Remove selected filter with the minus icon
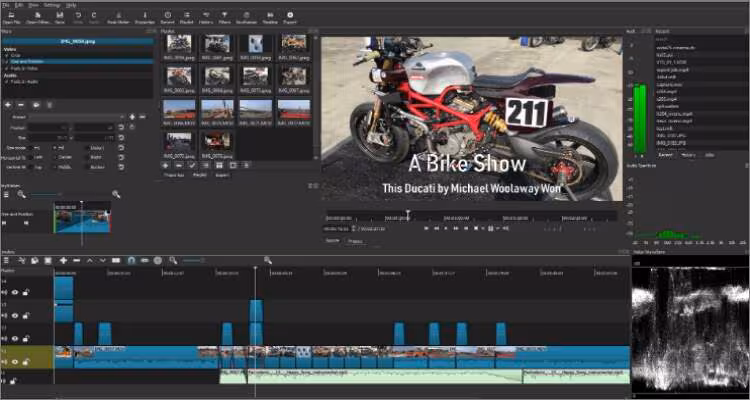Image resolution: width=750 pixels, height=400 pixels. point(21,105)
